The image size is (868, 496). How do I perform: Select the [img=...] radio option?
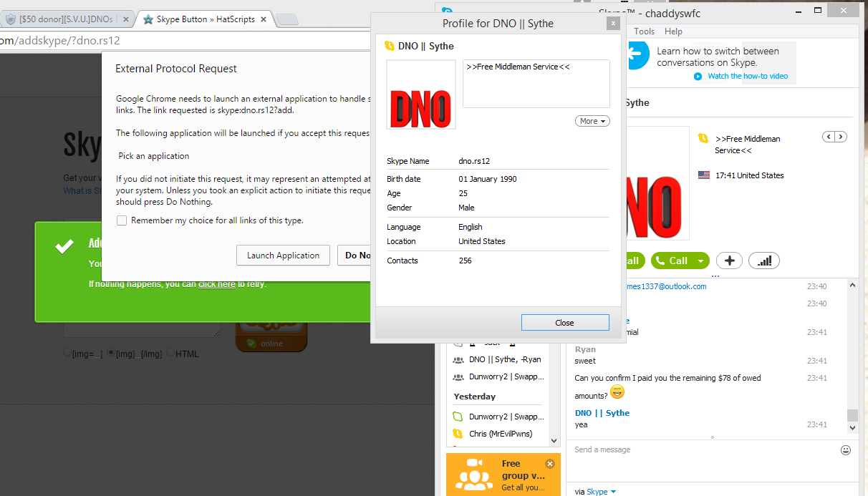67,353
